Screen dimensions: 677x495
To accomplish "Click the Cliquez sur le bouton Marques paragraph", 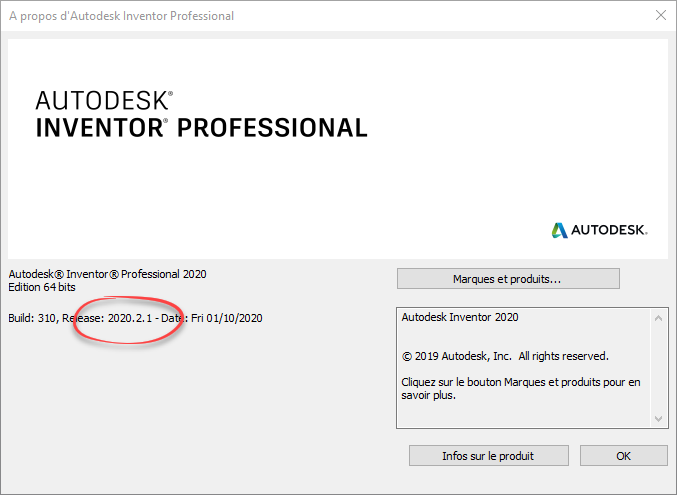I will click(x=521, y=388).
